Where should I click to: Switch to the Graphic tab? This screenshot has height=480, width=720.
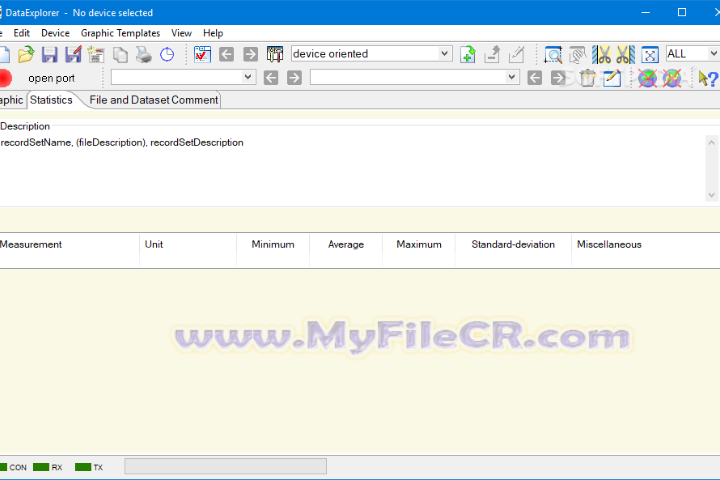(11, 100)
